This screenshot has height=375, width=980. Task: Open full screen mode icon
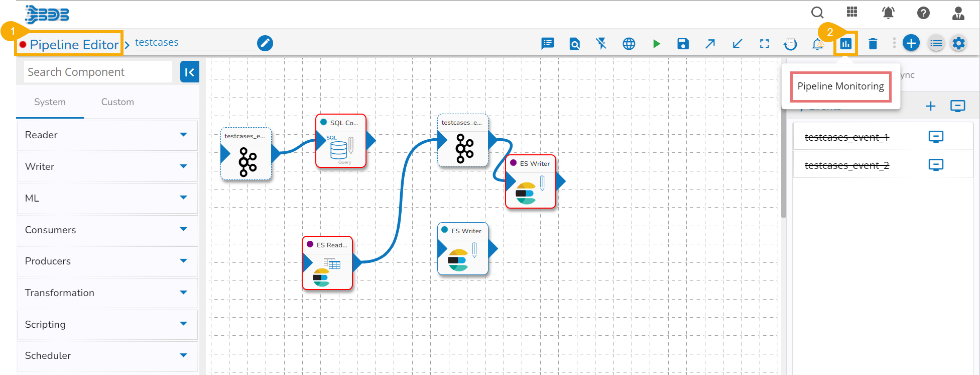pyautogui.click(x=764, y=44)
